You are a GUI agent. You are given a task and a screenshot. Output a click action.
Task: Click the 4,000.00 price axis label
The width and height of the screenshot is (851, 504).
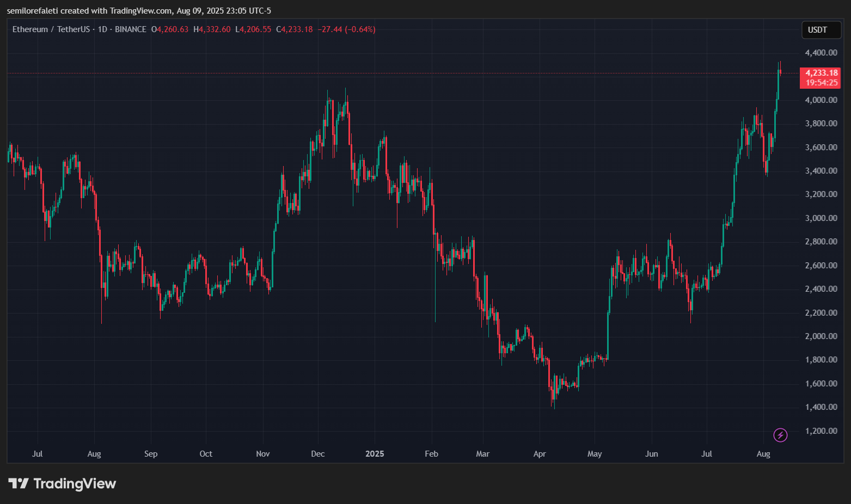pyautogui.click(x=821, y=100)
